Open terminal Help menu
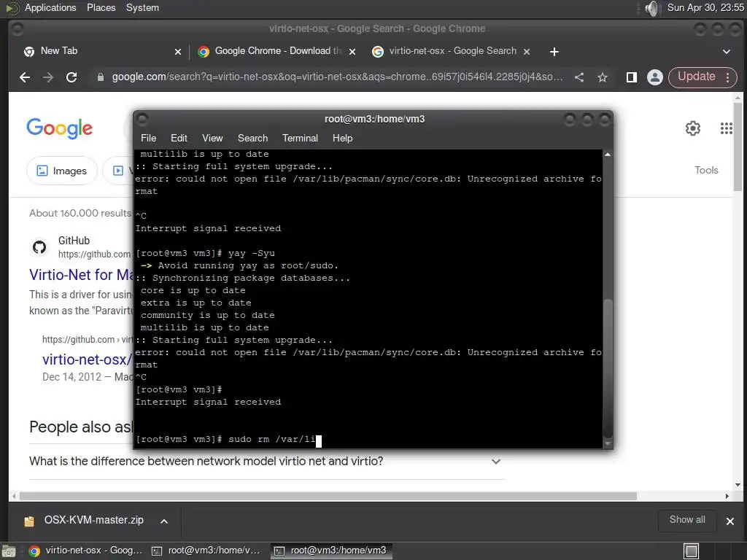This screenshot has width=747, height=560. coord(342,138)
